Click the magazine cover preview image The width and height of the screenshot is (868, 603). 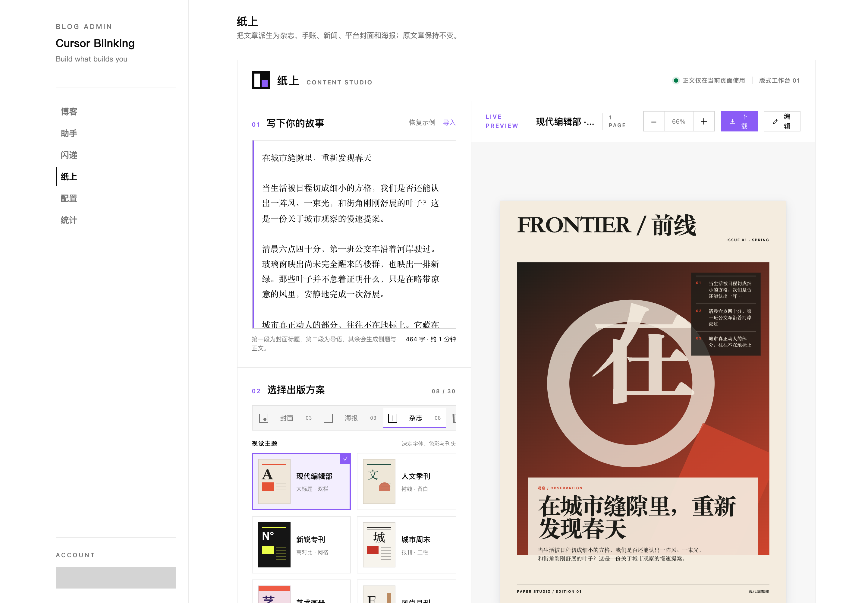643,408
